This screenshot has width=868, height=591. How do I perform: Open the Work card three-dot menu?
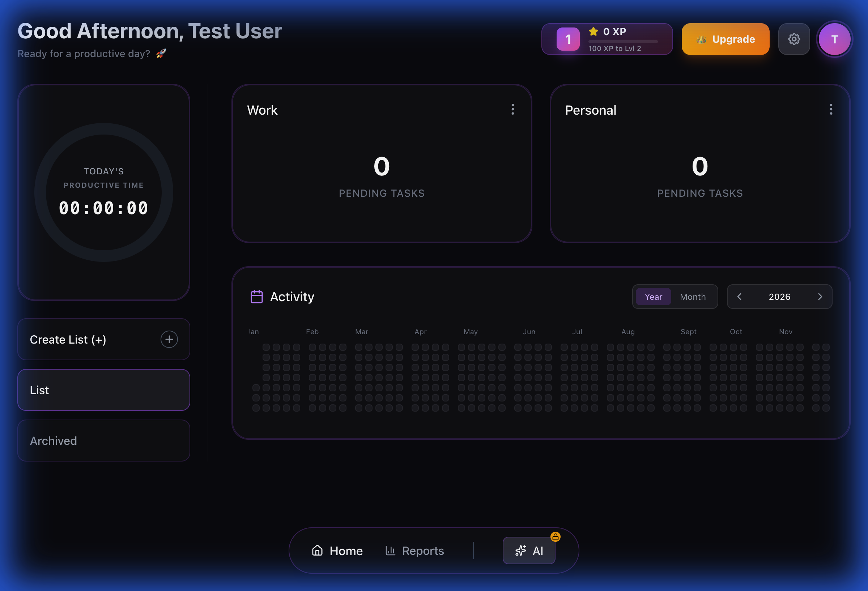pyautogui.click(x=513, y=110)
